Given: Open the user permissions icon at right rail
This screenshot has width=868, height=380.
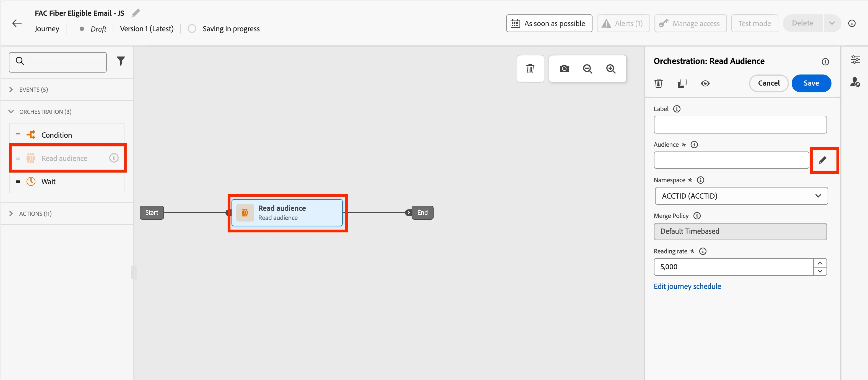Looking at the screenshot, I should pyautogui.click(x=855, y=82).
